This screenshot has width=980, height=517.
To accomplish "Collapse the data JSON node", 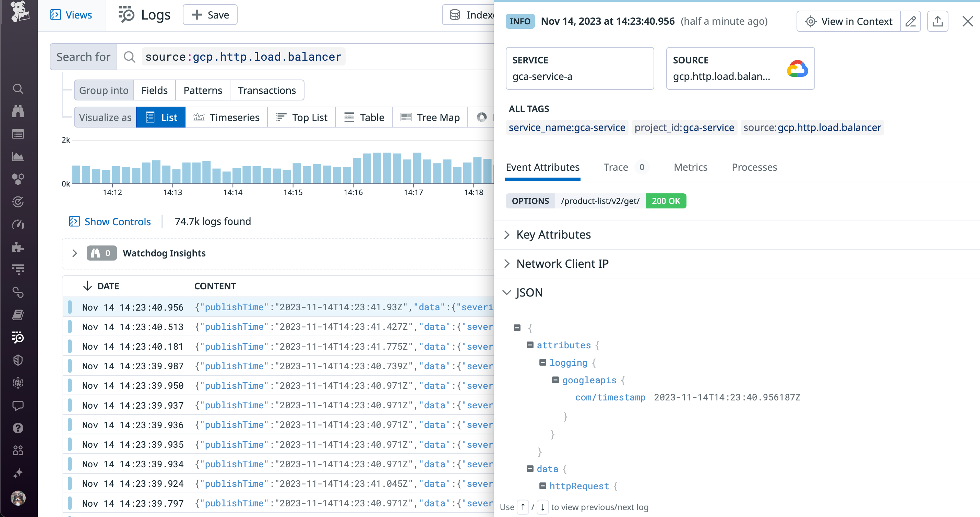I will tap(530, 469).
